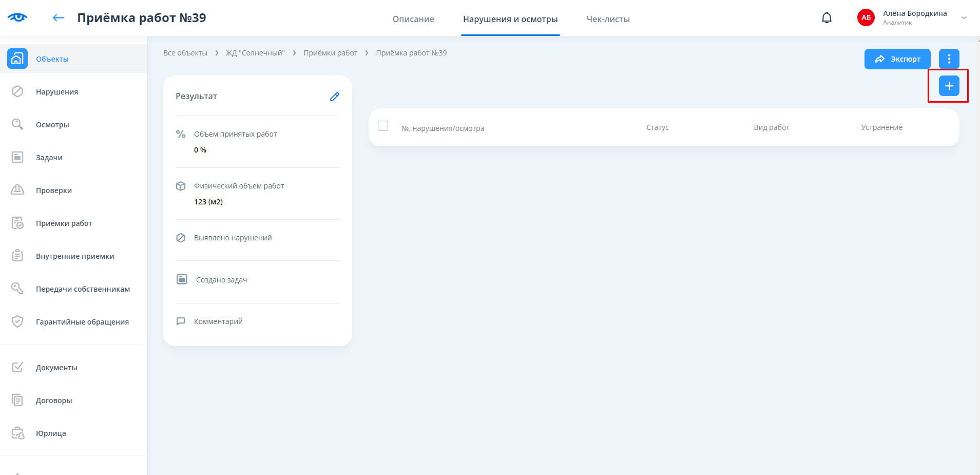The height and width of the screenshot is (475, 980).
Task: Navigate to ЖД "Солнечный" breadcrumb
Action: 255,53
